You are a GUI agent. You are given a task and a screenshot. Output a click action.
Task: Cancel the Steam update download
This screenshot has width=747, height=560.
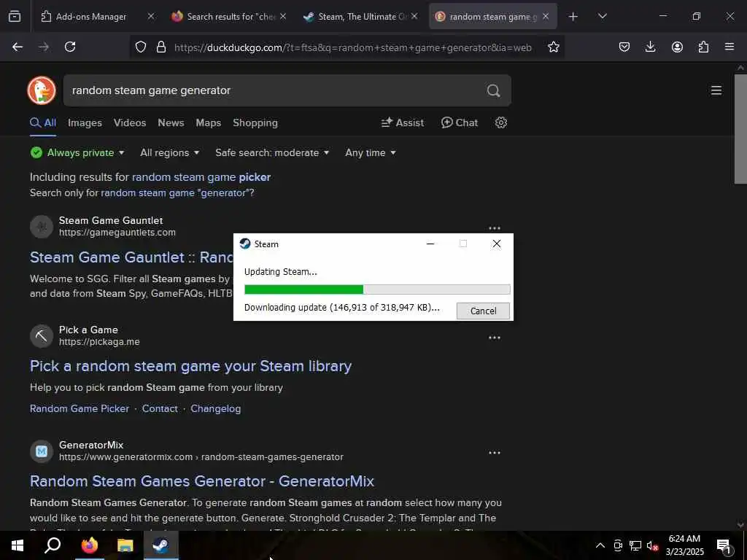click(x=483, y=311)
